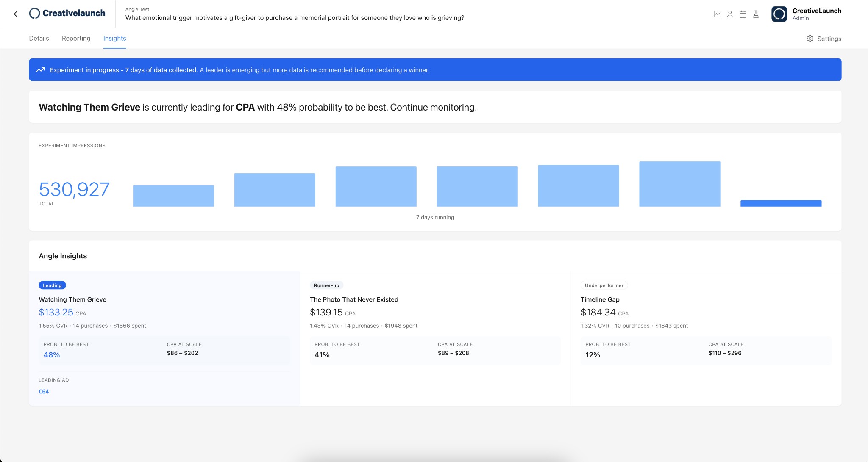Switch to the Details tab

pos(39,39)
